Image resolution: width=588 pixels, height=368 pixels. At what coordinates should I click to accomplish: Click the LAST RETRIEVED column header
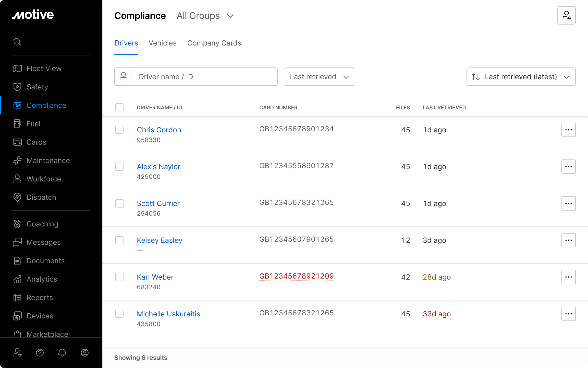pyautogui.click(x=444, y=108)
